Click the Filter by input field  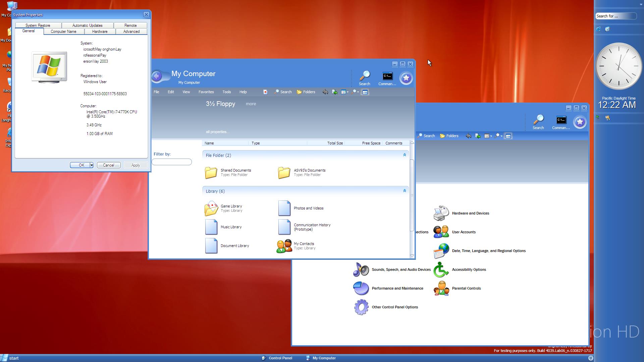coord(172,162)
